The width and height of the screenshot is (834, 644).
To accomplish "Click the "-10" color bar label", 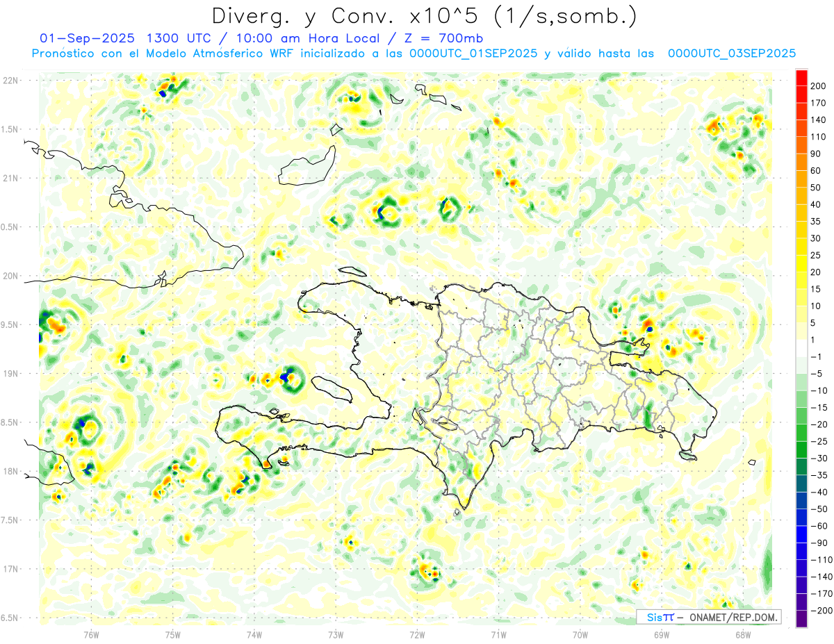I will 821,391.
